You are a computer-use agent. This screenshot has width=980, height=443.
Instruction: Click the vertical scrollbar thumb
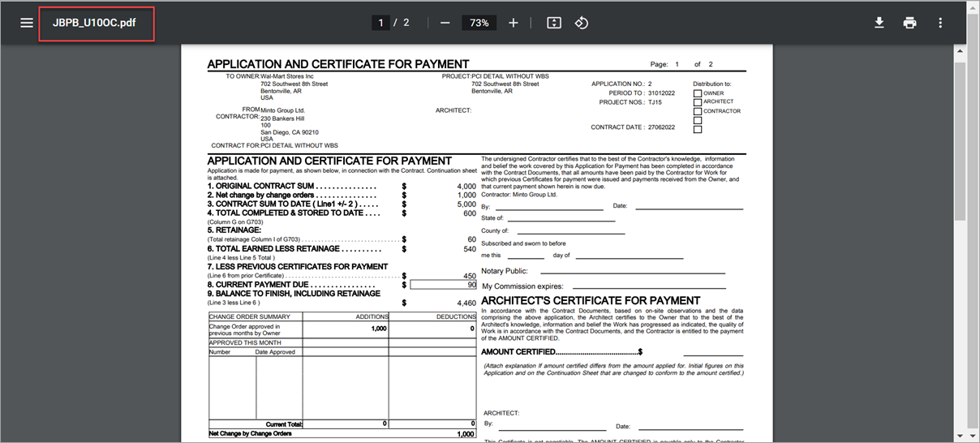pyautogui.click(x=961, y=140)
